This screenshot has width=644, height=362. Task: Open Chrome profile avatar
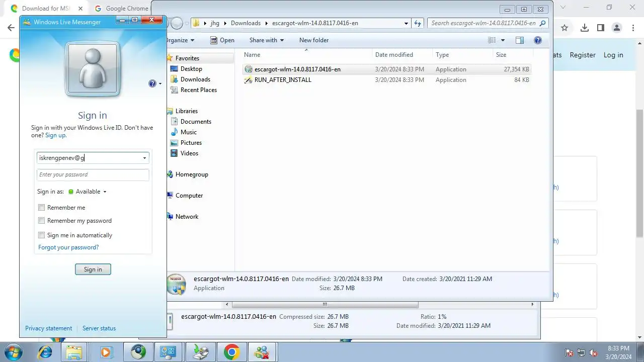click(x=617, y=28)
